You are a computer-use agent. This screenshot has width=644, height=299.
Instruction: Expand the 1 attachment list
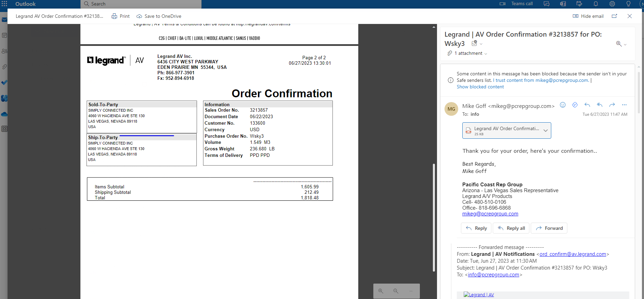467,53
